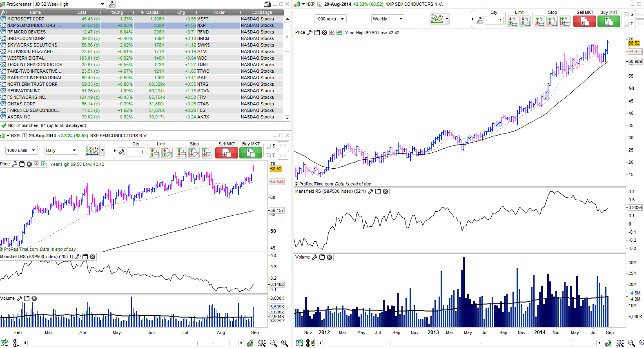Open order settings wrench on weekly toolbar
644x348 pixels.
pyautogui.click(x=479, y=20)
